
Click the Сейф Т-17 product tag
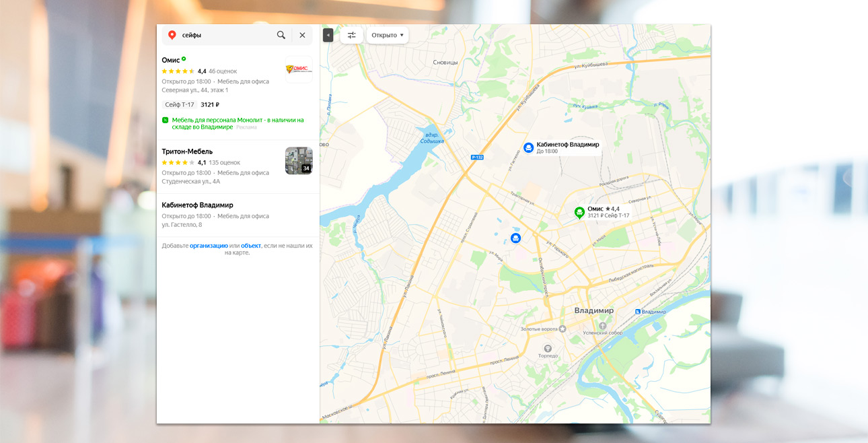180,105
